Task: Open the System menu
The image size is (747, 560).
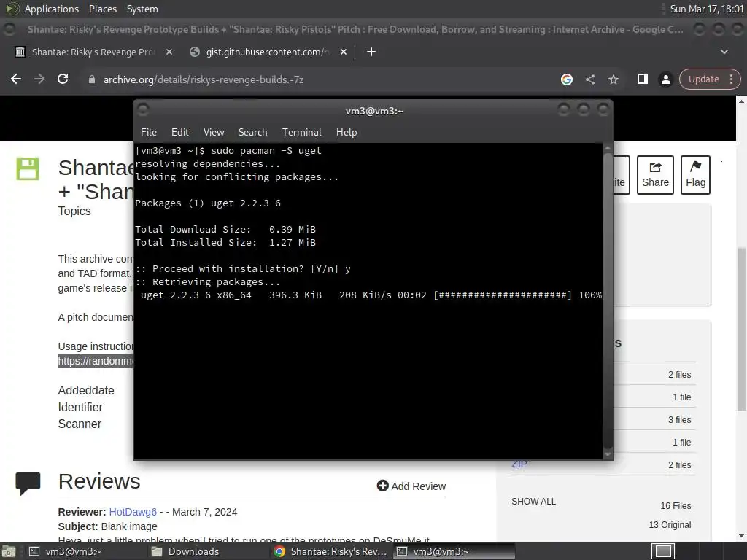Action: 142,9
